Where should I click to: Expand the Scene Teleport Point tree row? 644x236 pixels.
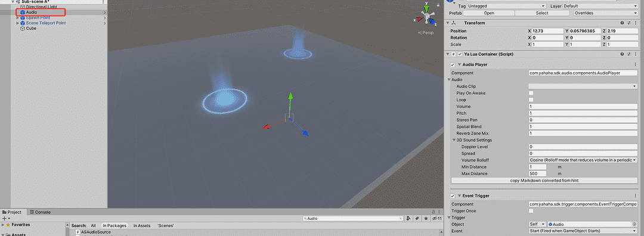coord(18,23)
